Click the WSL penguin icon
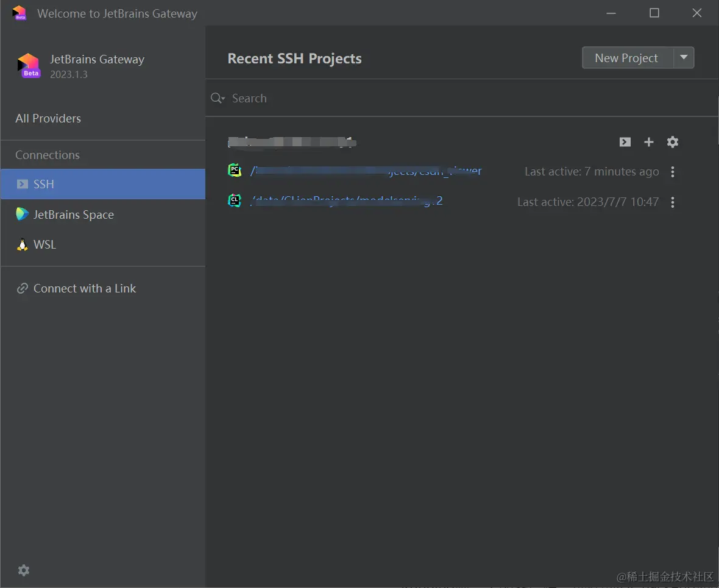 [x=22, y=244]
